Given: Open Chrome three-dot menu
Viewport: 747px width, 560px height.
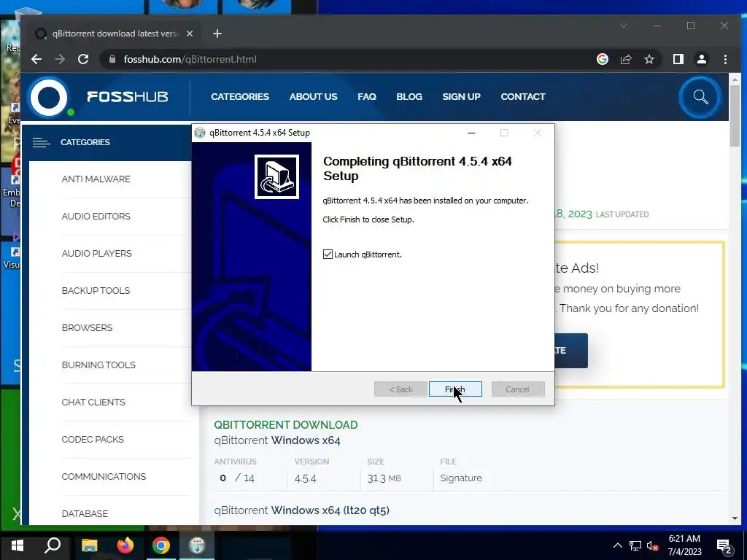Looking at the screenshot, I should [x=725, y=59].
